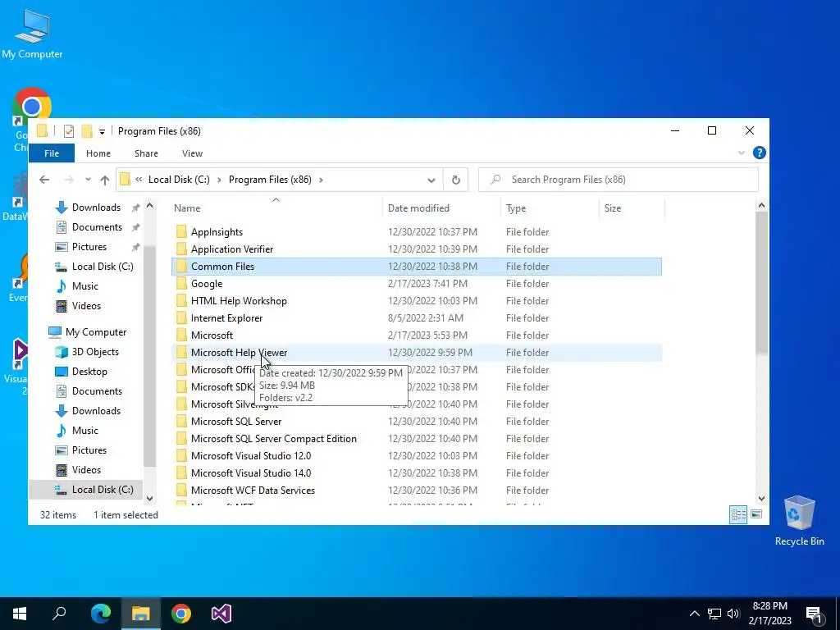The height and width of the screenshot is (630, 840).
Task: Sort by Type column header
Action: (550, 208)
